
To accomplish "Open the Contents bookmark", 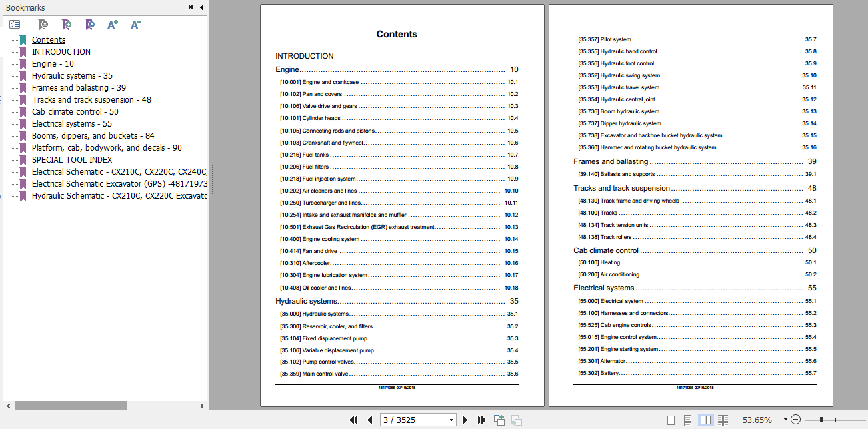I will click(49, 40).
